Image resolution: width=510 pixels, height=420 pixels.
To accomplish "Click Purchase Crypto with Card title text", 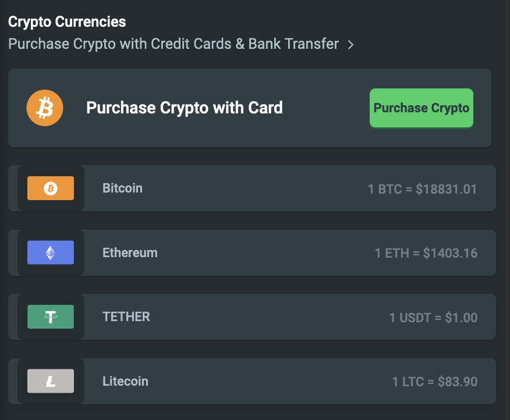I will (184, 108).
